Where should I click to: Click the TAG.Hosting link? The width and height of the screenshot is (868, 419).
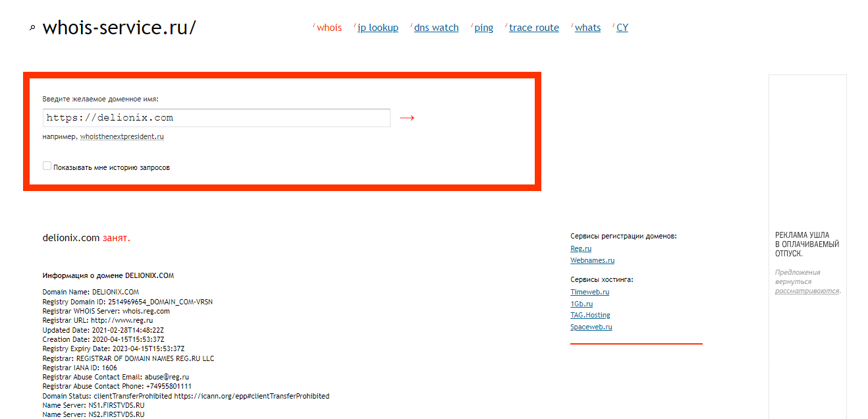590,315
